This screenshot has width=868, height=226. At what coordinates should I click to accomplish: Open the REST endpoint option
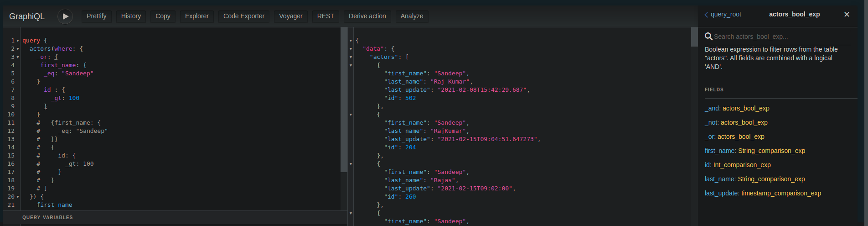point(325,16)
